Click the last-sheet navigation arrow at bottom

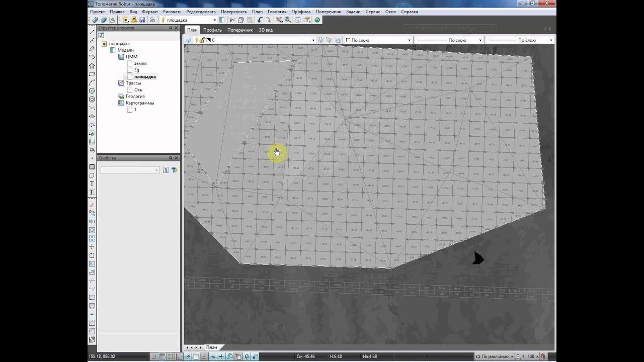[x=201, y=347]
